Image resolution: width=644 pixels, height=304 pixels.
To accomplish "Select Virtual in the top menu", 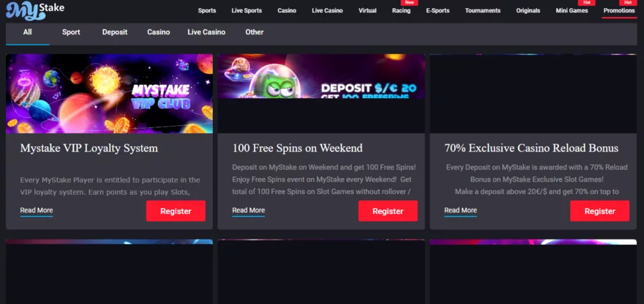I will click(x=367, y=11).
